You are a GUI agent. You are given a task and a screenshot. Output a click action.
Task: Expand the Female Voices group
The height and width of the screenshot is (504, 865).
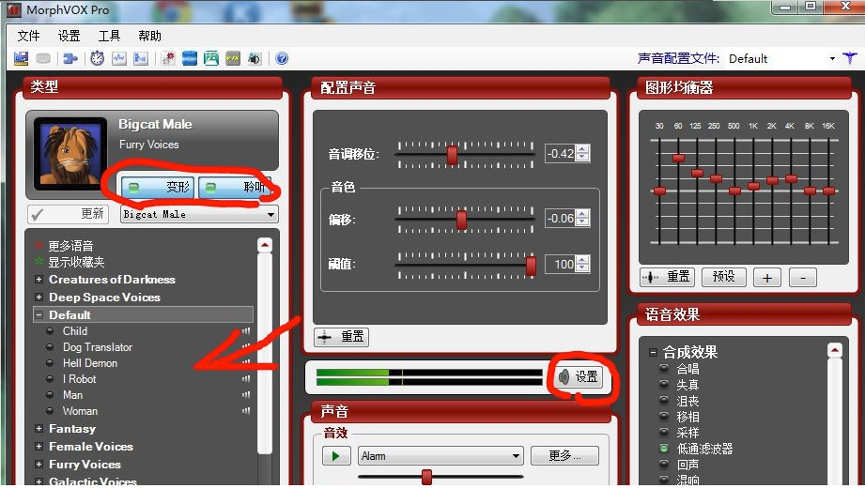click(x=39, y=446)
